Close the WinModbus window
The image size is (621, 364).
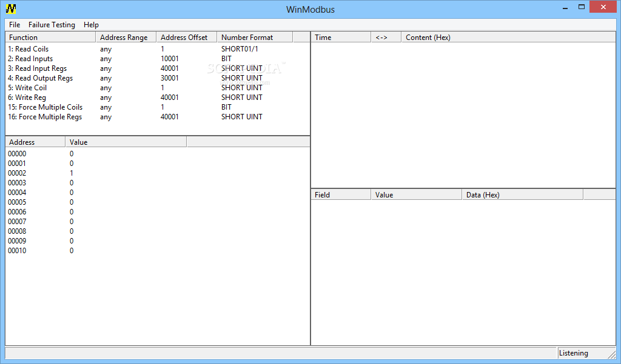(603, 7)
